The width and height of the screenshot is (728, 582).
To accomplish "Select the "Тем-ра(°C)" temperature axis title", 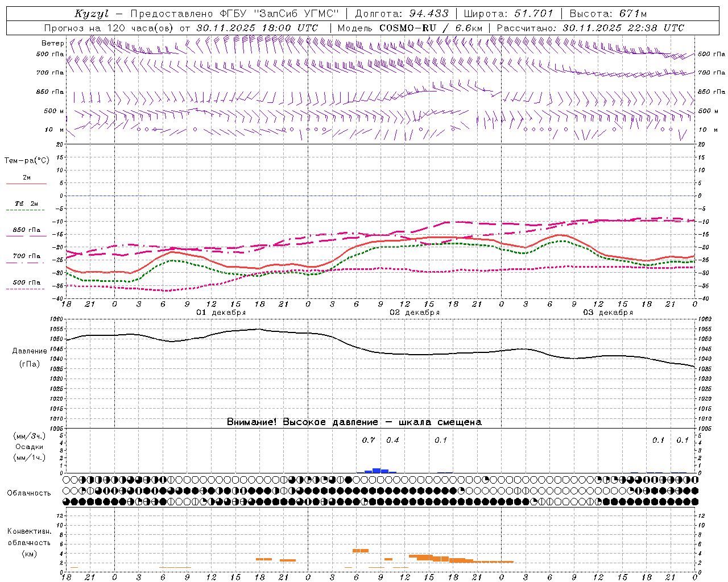I will 27,161.
